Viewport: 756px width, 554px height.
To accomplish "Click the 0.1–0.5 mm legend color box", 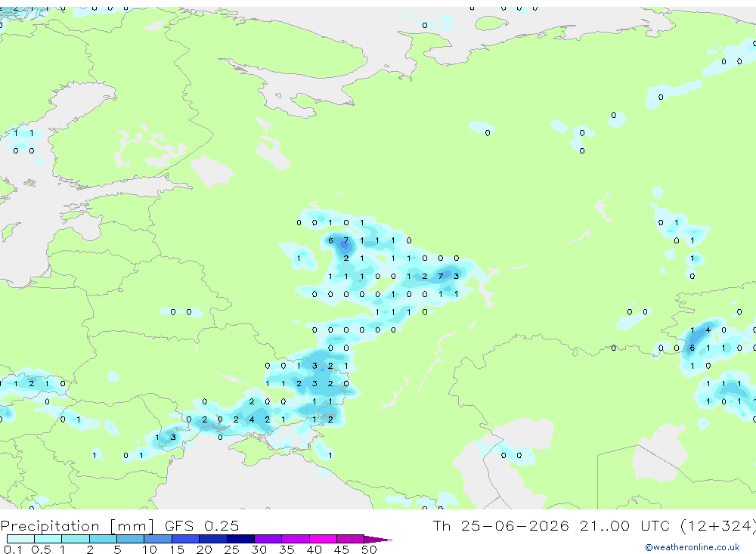I will 20,539.
